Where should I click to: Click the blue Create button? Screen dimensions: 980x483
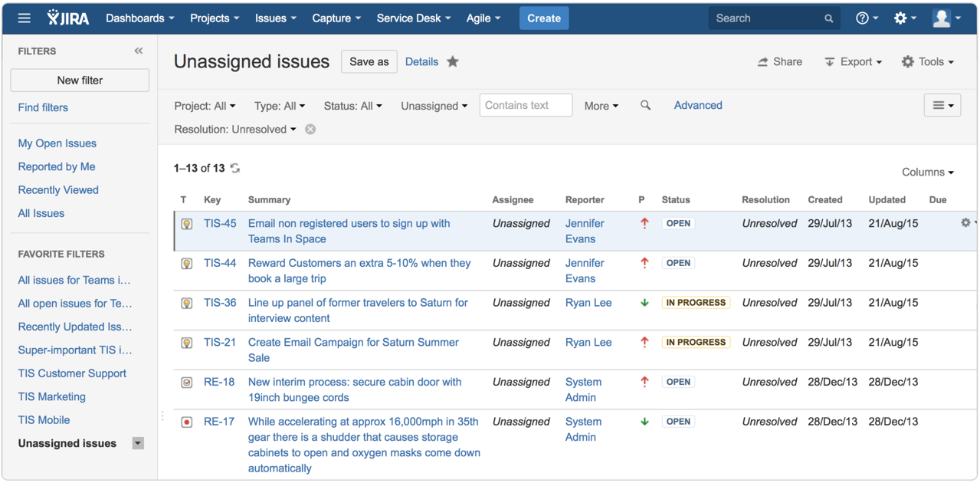pos(543,18)
